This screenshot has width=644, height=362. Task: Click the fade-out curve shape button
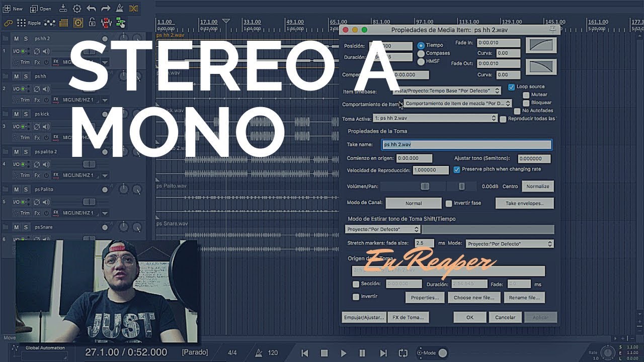coord(541,67)
